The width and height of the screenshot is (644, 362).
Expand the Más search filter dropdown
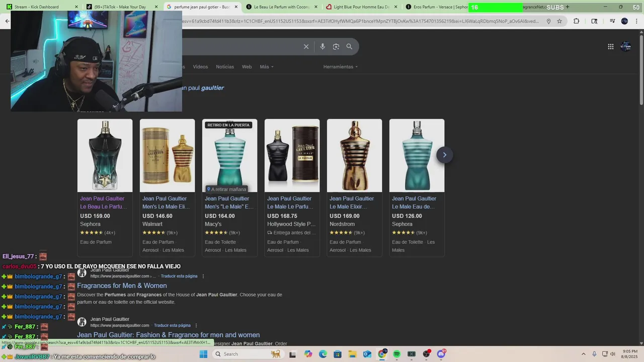267,67
